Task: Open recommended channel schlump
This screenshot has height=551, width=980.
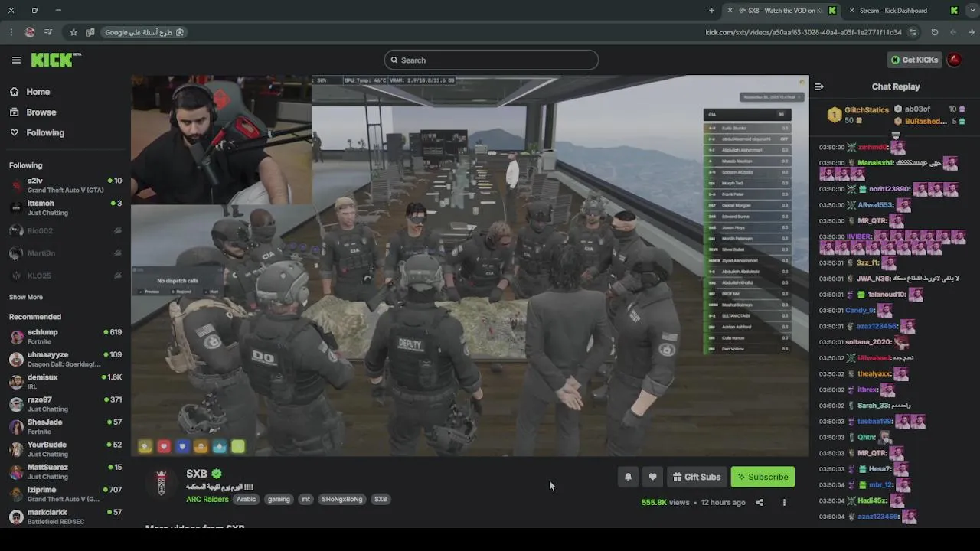Action: (x=65, y=337)
